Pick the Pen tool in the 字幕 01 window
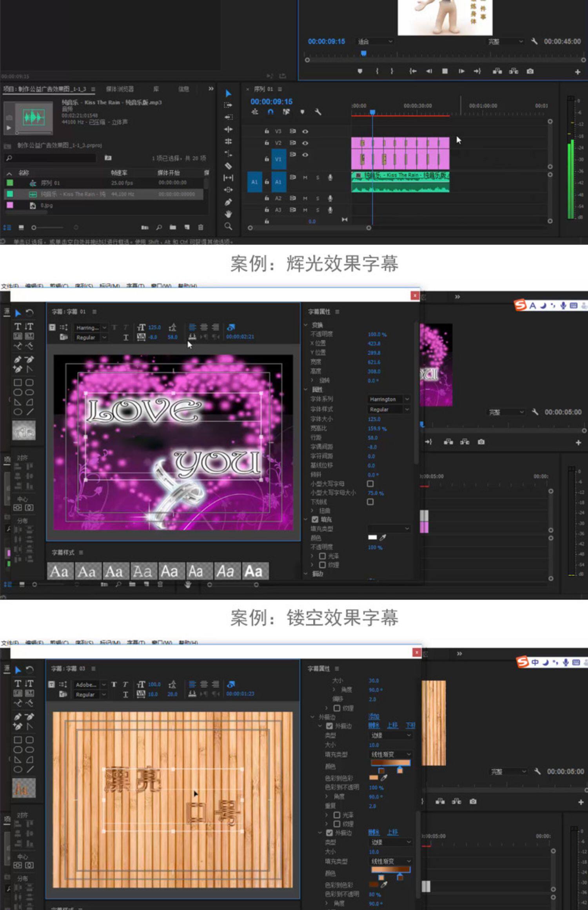The image size is (588, 910). (18, 359)
